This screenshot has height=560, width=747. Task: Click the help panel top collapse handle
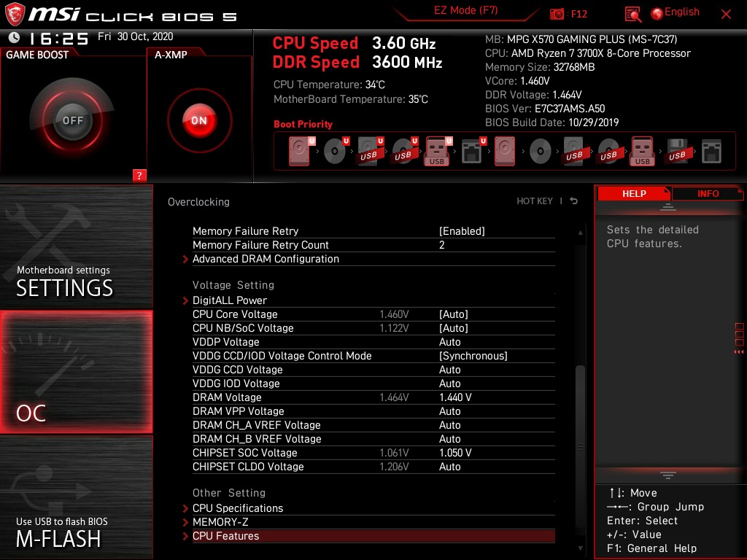tap(668, 207)
